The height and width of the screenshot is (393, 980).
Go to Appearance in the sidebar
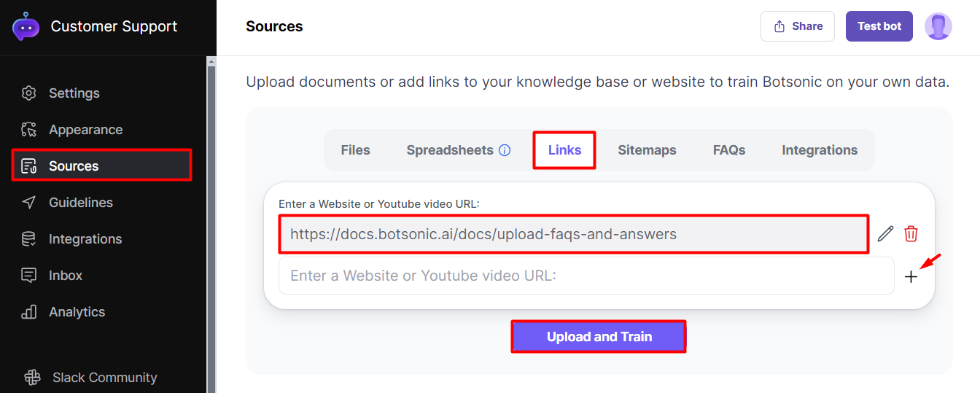[x=85, y=130]
